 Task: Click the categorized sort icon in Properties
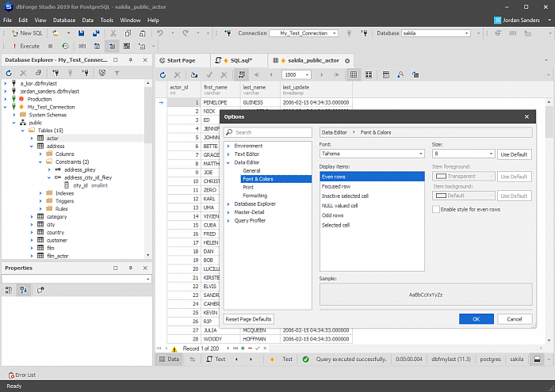pyautogui.click(x=9, y=290)
